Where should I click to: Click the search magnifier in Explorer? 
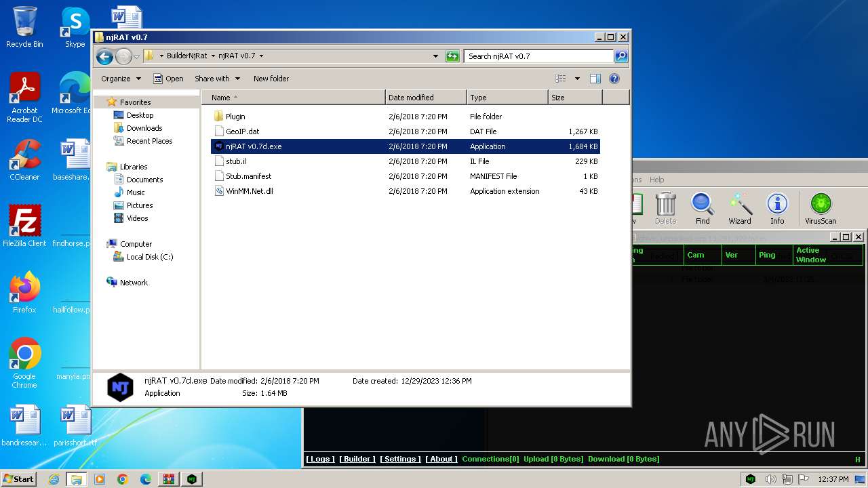[620, 56]
